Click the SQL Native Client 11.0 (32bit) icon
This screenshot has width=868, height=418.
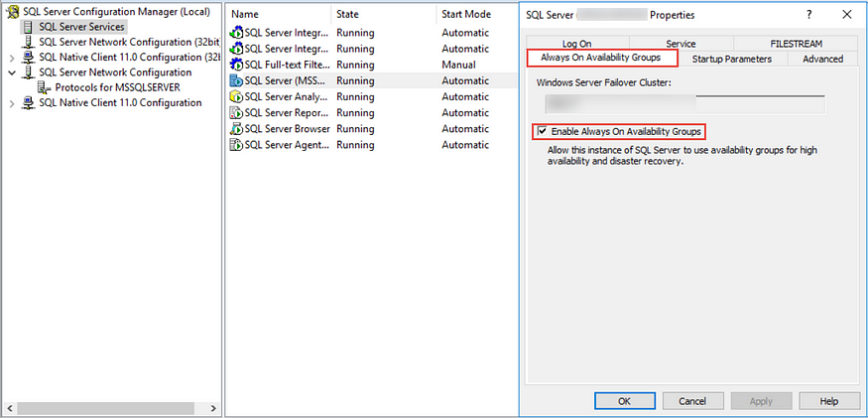click(x=29, y=58)
